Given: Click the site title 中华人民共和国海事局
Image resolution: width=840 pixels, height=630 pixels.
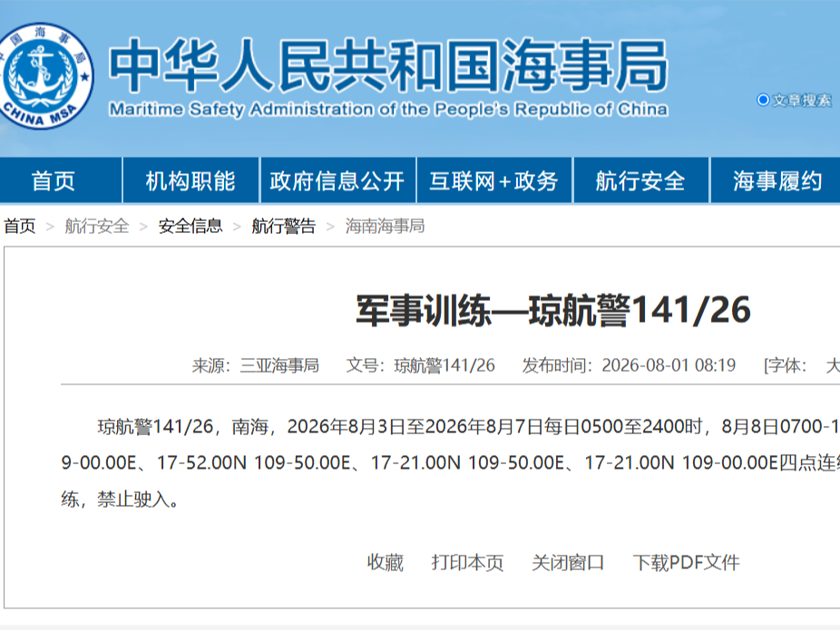Looking at the screenshot, I should point(389,65).
